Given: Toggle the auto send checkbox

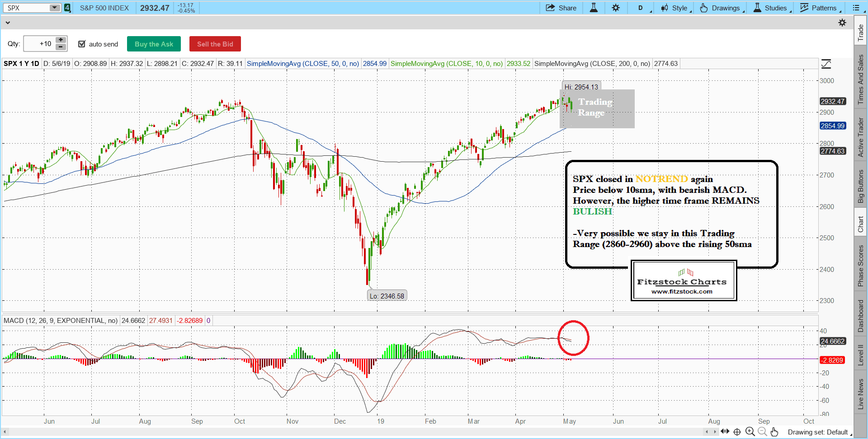Looking at the screenshot, I should click(82, 44).
